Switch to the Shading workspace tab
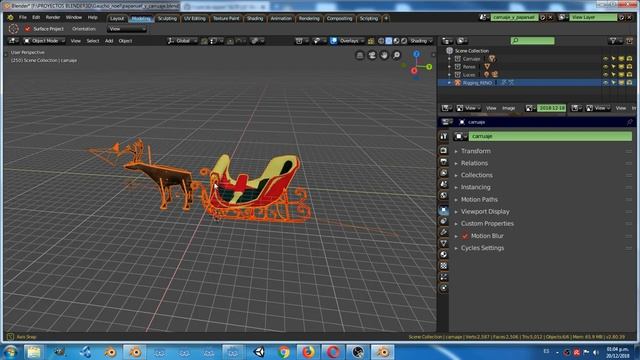Viewport: 640px width, 360px height. (255, 18)
